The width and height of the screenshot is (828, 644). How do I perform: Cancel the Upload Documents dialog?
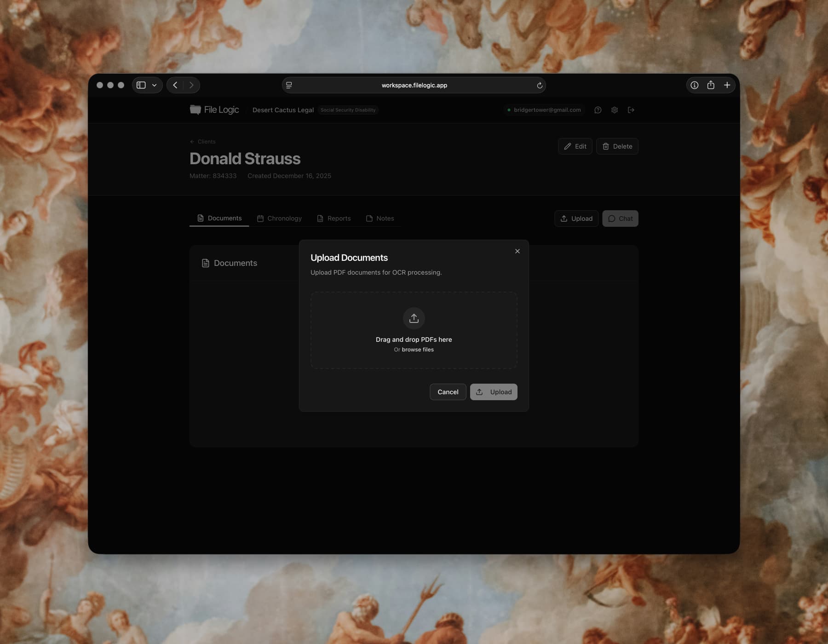(x=447, y=392)
